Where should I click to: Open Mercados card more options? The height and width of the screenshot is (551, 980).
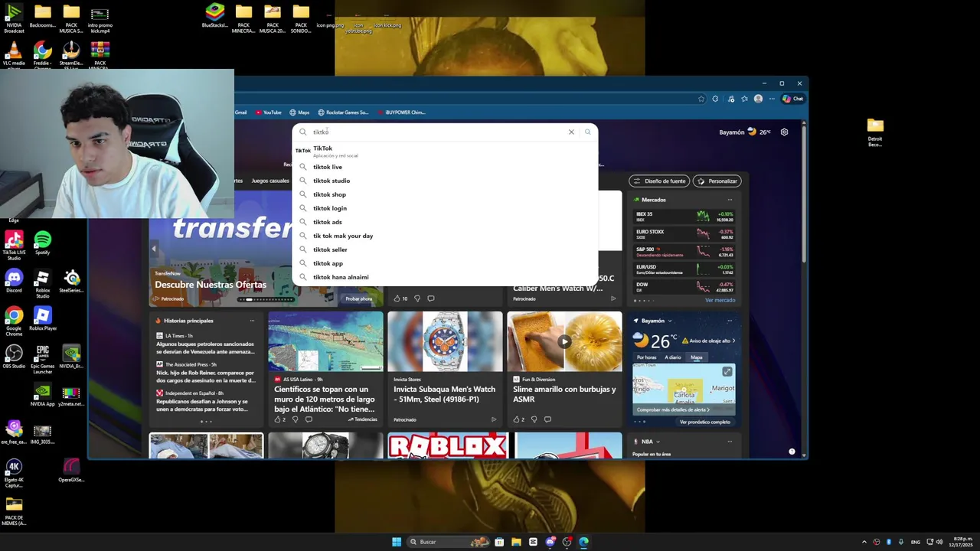pyautogui.click(x=730, y=200)
